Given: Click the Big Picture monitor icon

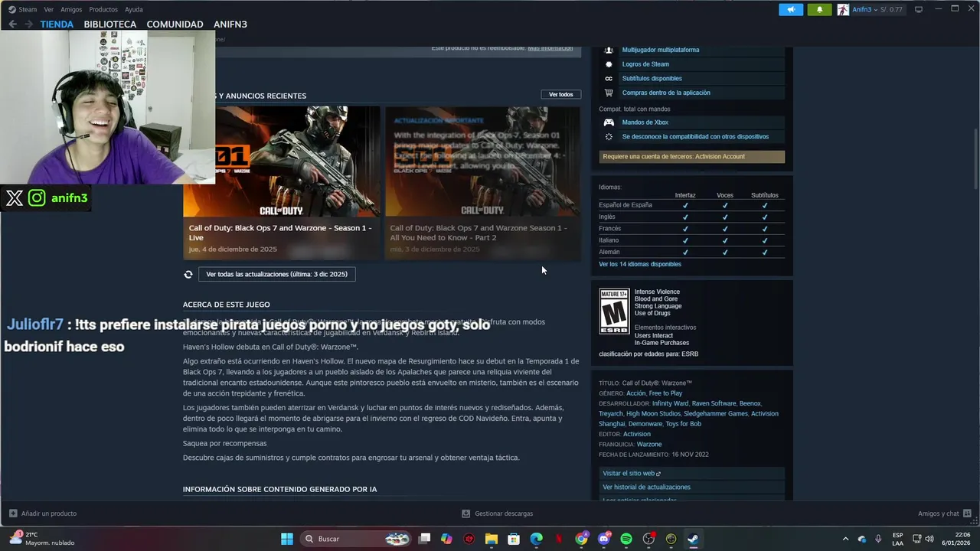Looking at the screenshot, I should point(919,9).
